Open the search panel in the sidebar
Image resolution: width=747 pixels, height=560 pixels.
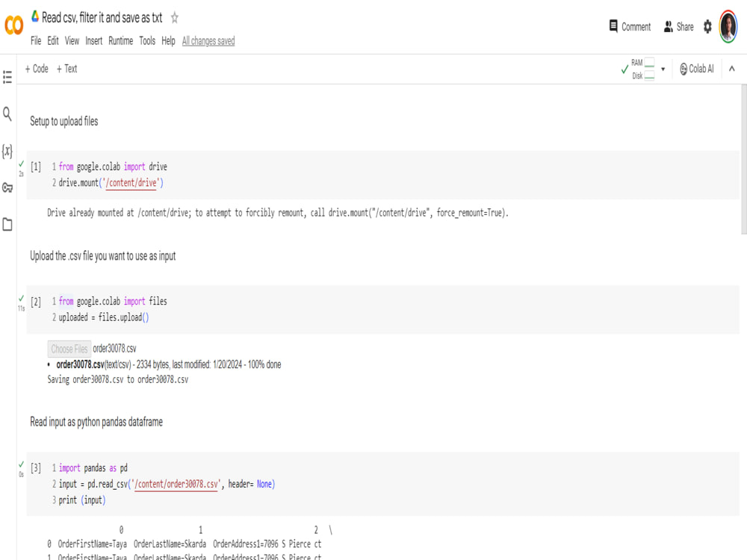tap(7, 114)
